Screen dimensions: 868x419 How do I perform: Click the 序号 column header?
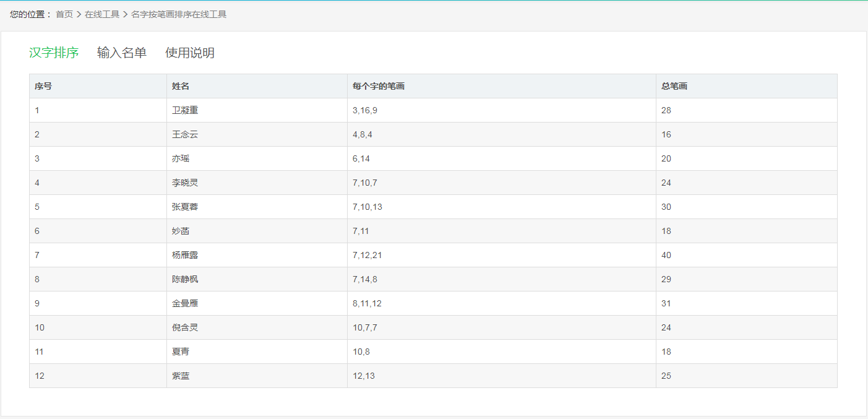(41, 86)
